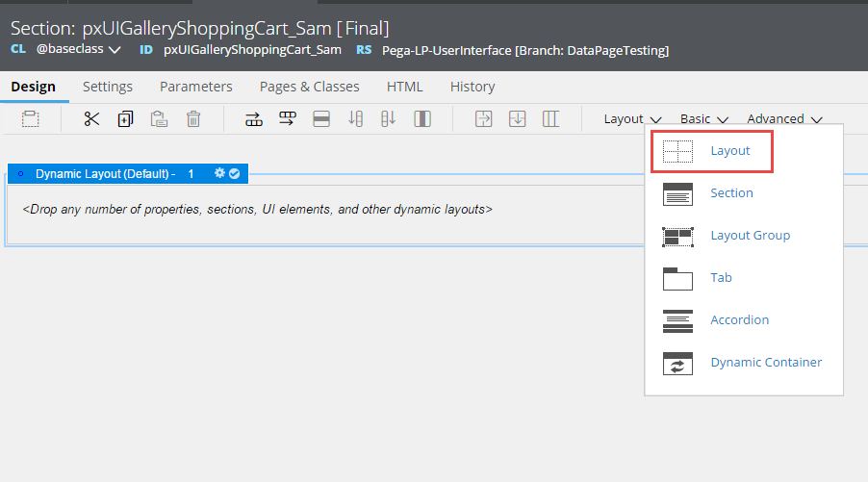Click the split-columns icon in toolbar
The image size is (868, 482).
tap(421, 119)
